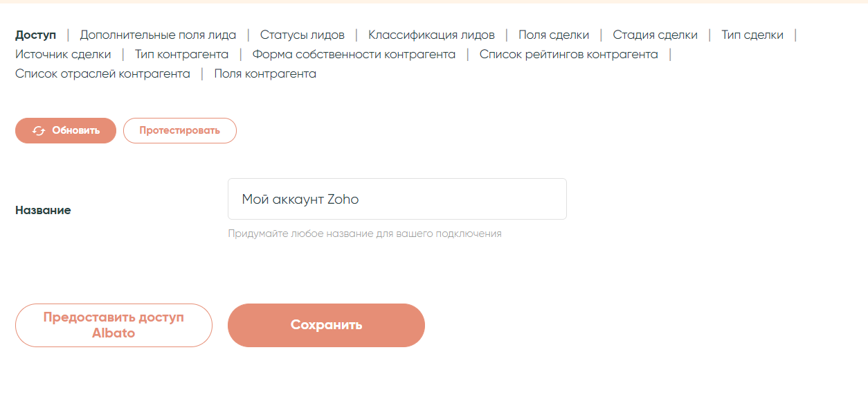This screenshot has height=395, width=868.
Task: Select the Тип контрагента tab
Action: tap(181, 54)
